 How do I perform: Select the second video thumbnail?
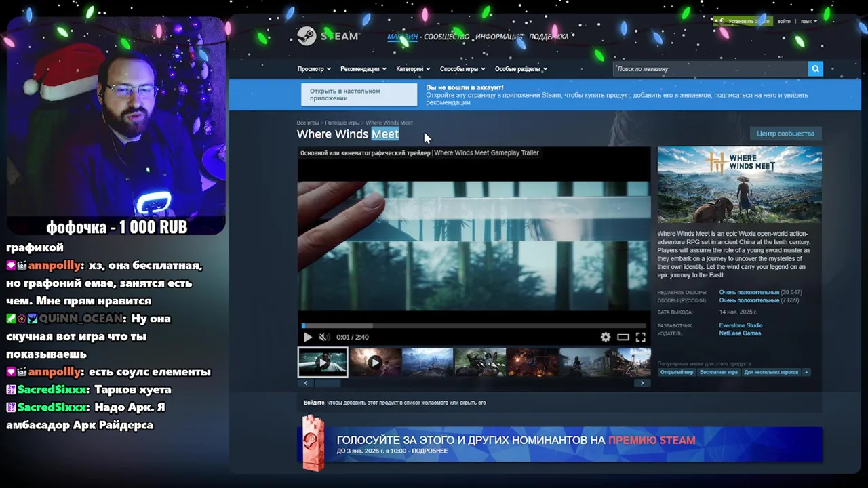tap(375, 363)
